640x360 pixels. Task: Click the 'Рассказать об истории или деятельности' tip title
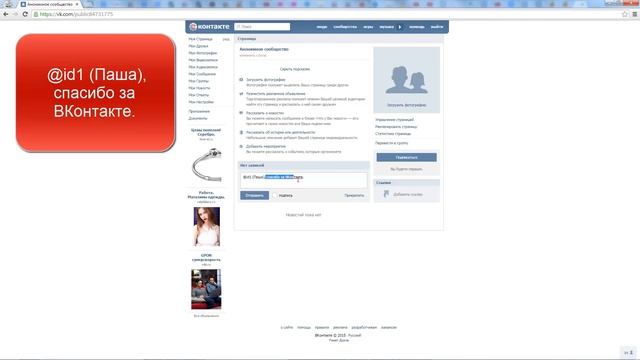tap(280, 132)
